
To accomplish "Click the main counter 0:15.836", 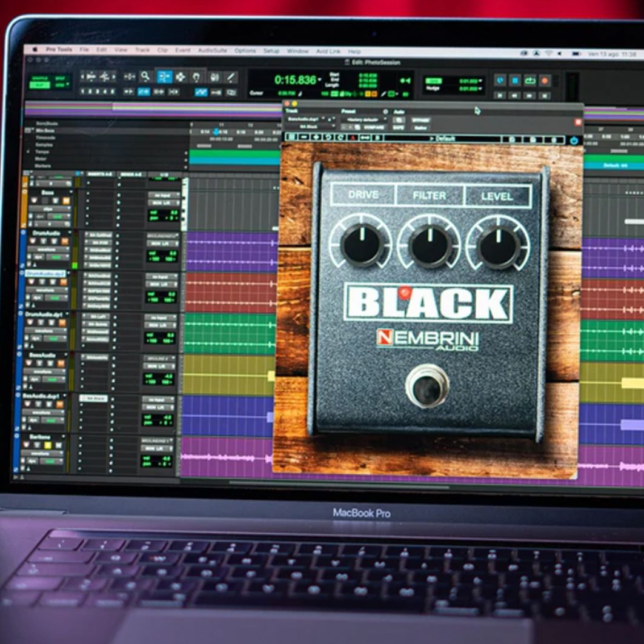I will tap(295, 80).
